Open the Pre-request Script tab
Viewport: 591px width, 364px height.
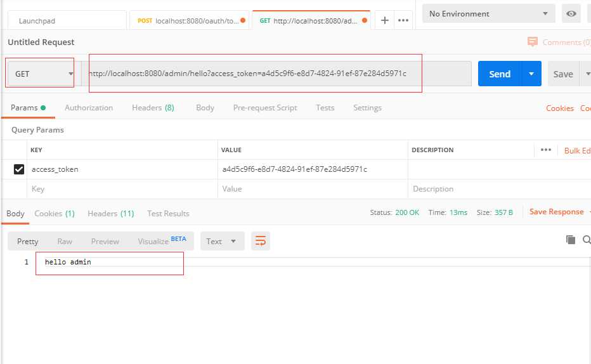pos(265,108)
